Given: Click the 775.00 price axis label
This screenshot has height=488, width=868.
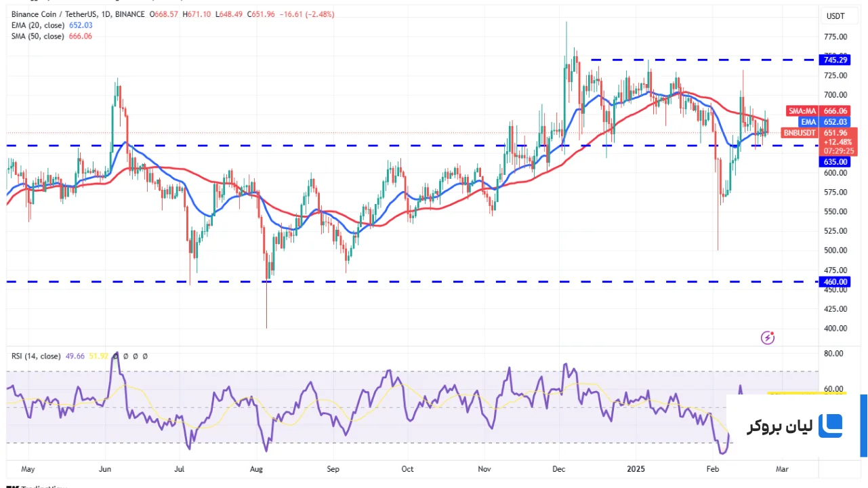Looking at the screenshot, I should click(x=835, y=37).
